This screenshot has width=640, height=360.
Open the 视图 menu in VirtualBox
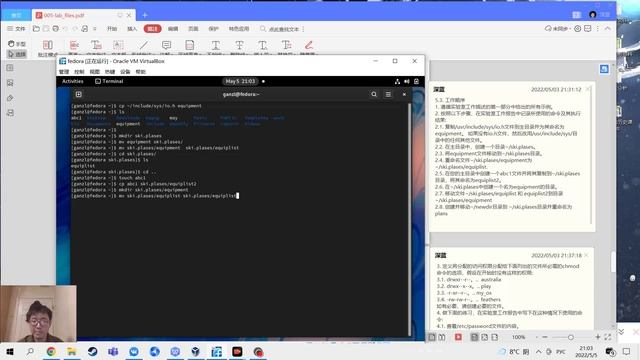95,72
